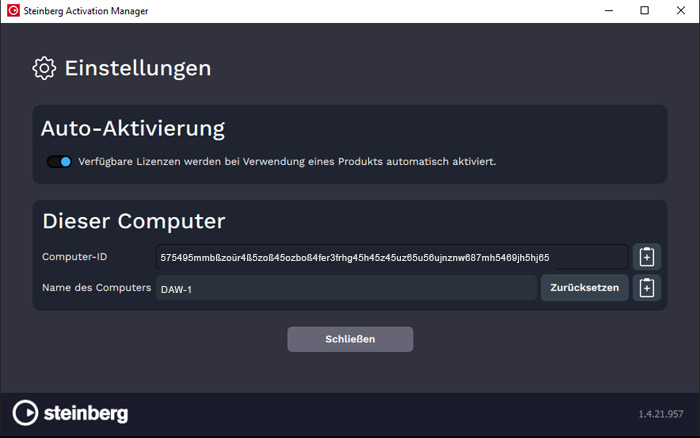This screenshot has width=700, height=438.
Task: Click the Einstellungen gear icon
Action: tap(44, 68)
